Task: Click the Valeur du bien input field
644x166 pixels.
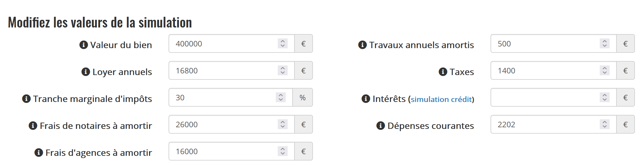Action: [x=223, y=44]
